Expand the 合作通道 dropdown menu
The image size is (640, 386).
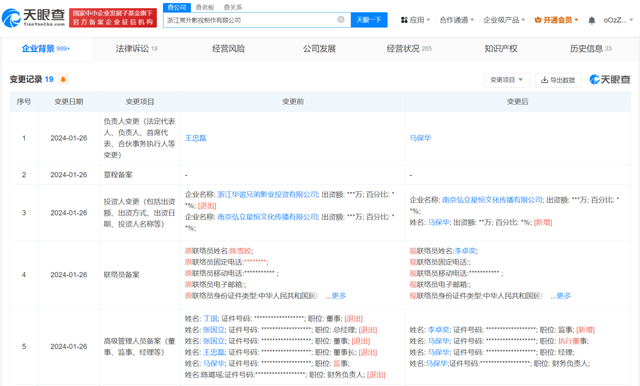pos(457,20)
